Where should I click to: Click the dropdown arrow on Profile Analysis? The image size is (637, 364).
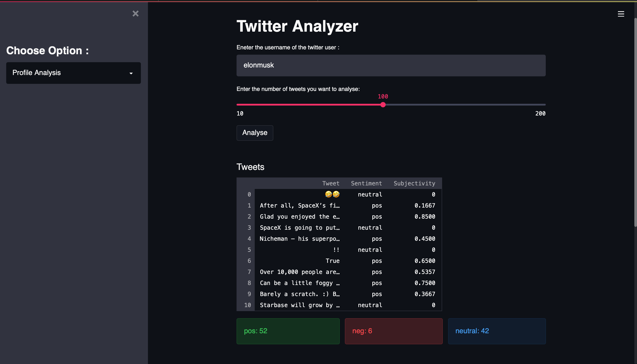[x=131, y=73]
